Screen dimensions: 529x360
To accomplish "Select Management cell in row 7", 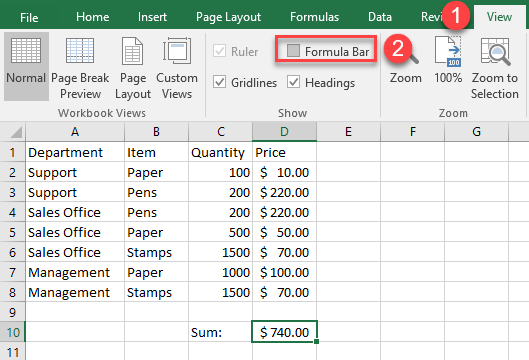I will click(75, 272).
